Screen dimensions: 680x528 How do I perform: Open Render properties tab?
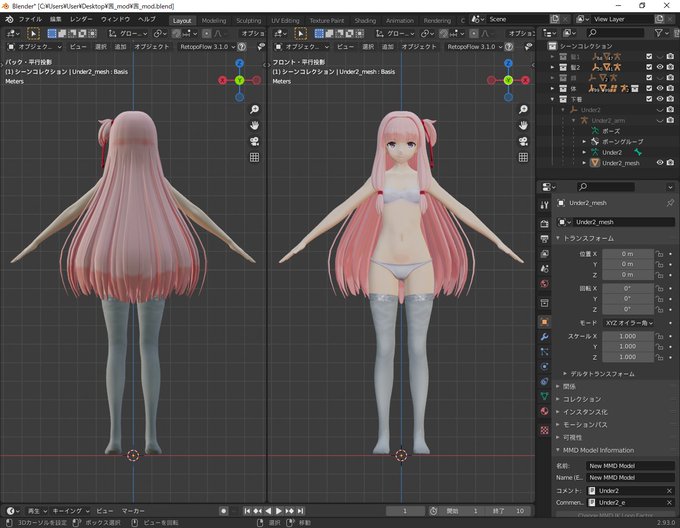[x=545, y=224]
